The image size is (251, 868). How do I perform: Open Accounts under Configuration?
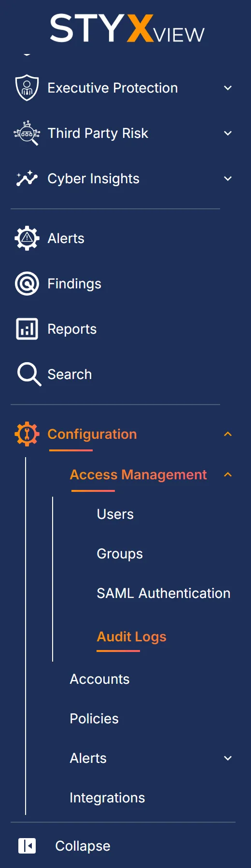[99, 679]
